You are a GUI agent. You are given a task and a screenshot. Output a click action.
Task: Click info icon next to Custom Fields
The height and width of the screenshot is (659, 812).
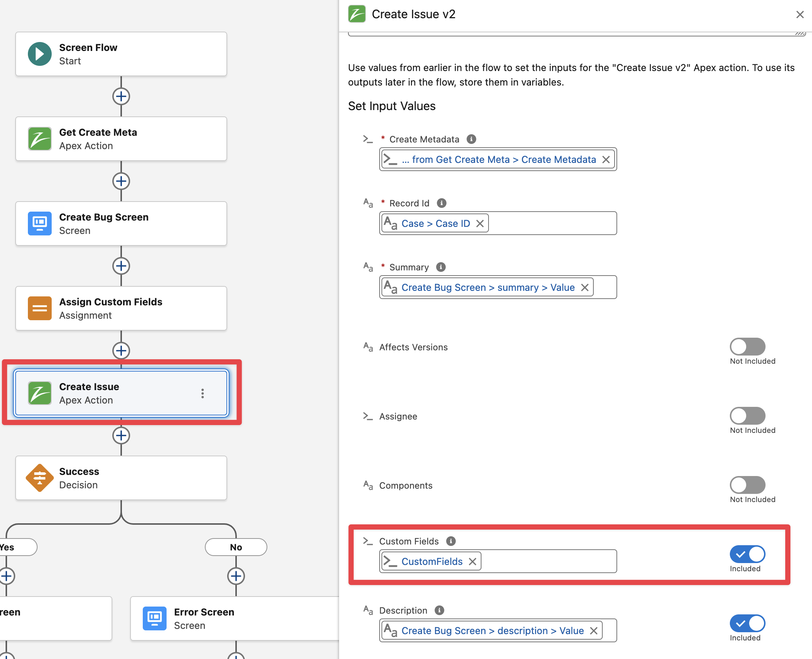pos(451,541)
